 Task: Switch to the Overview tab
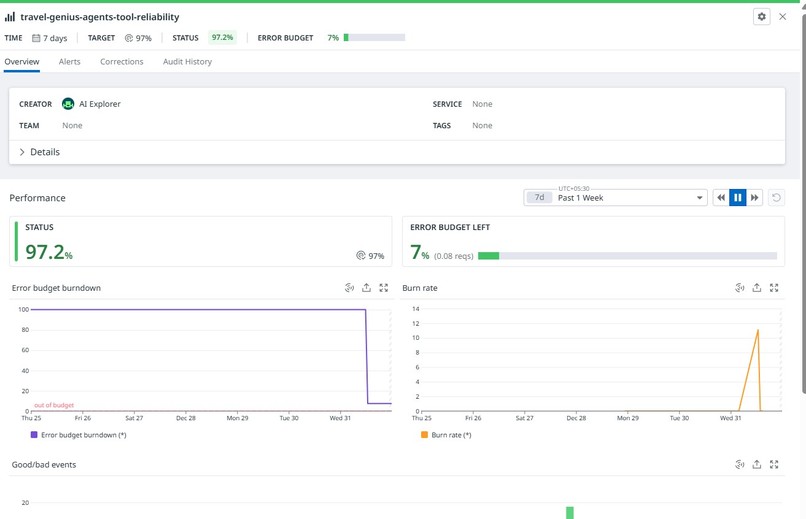tap(22, 62)
